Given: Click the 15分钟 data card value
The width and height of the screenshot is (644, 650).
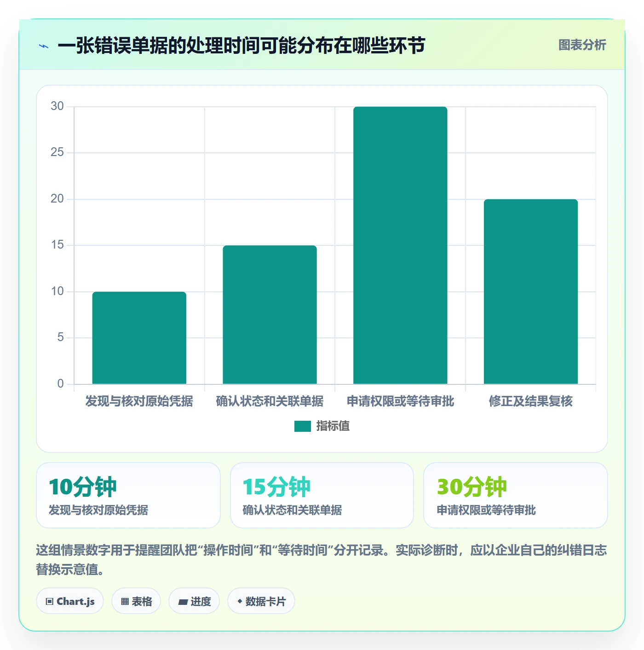Looking at the screenshot, I should [276, 487].
